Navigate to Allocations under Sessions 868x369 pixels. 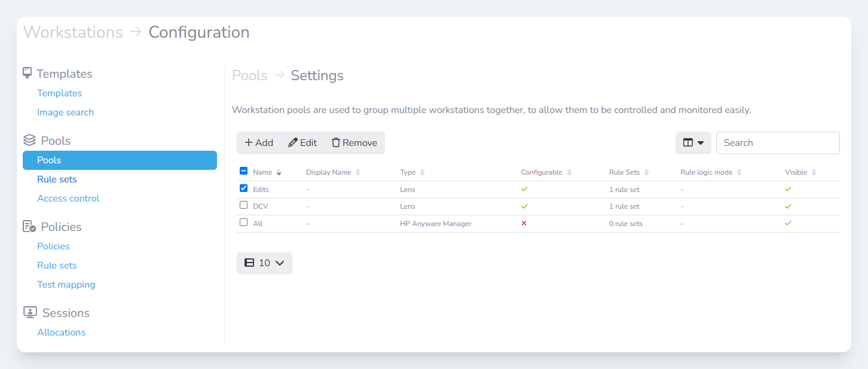coord(61,333)
